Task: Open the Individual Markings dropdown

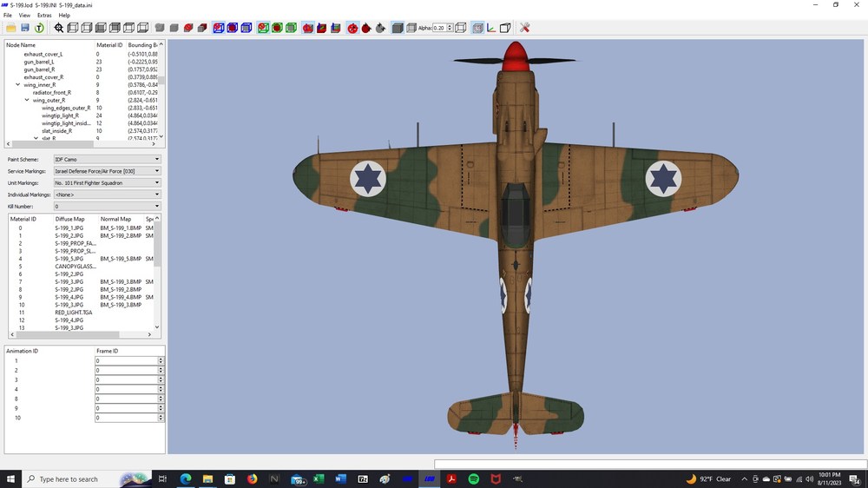Action: pos(107,195)
